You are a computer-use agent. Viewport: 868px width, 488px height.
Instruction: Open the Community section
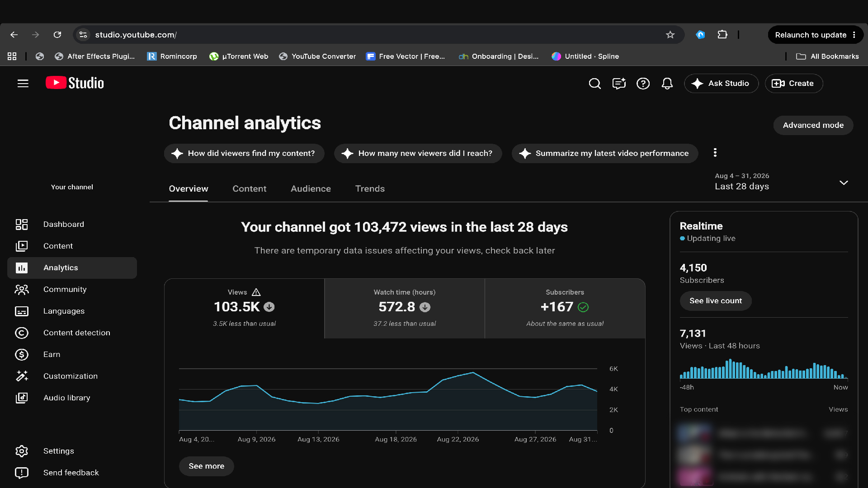coord(72,289)
